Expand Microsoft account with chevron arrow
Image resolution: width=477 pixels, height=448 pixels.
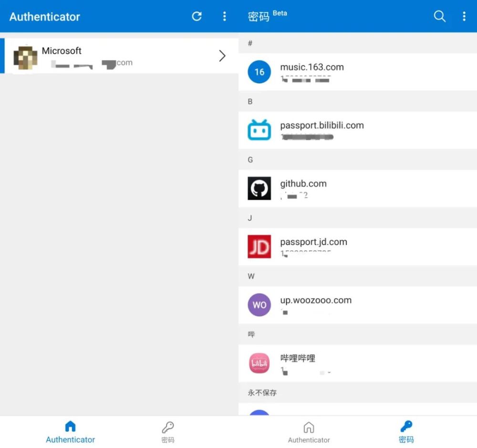[222, 56]
